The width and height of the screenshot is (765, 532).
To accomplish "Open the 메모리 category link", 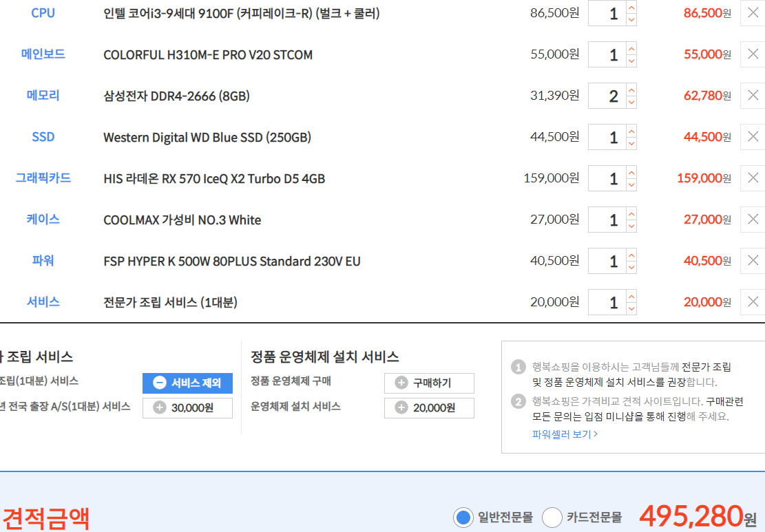I will point(43,96).
